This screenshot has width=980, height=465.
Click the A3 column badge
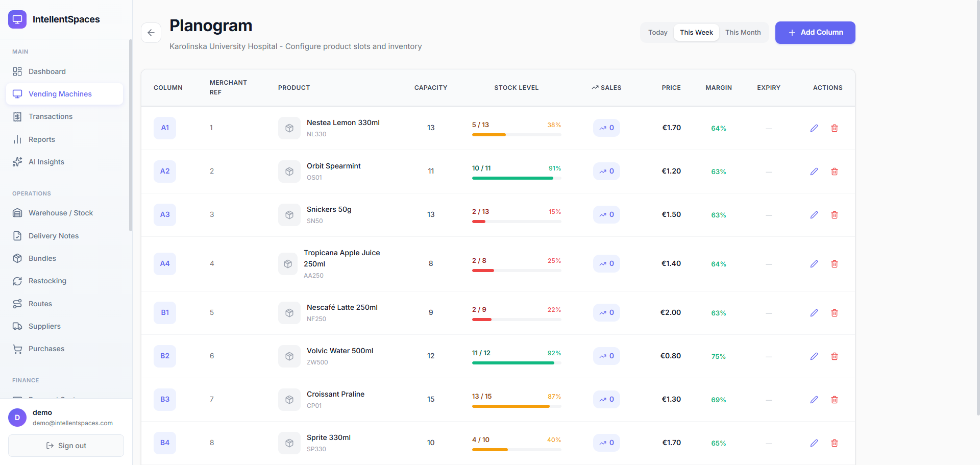tap(165, 214)
